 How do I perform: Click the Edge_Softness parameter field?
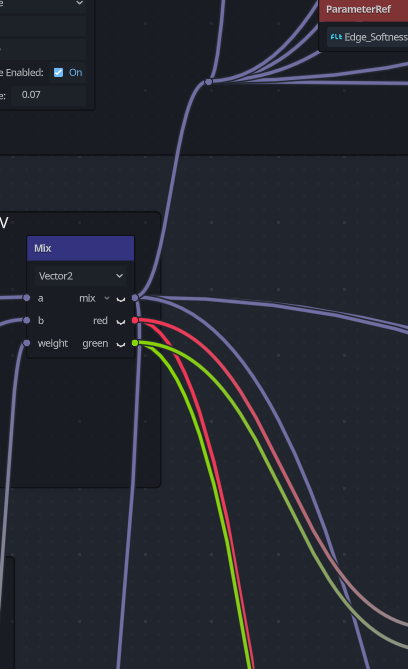[367, 37]
